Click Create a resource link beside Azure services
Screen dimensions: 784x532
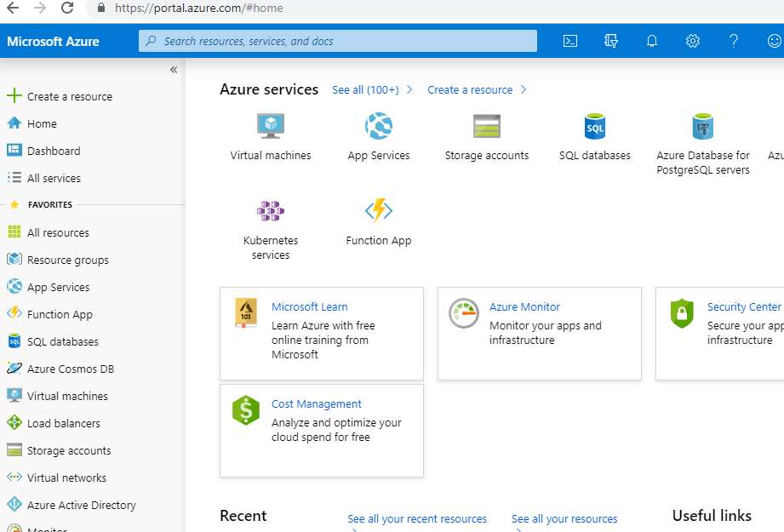click(x=470, y=90)
